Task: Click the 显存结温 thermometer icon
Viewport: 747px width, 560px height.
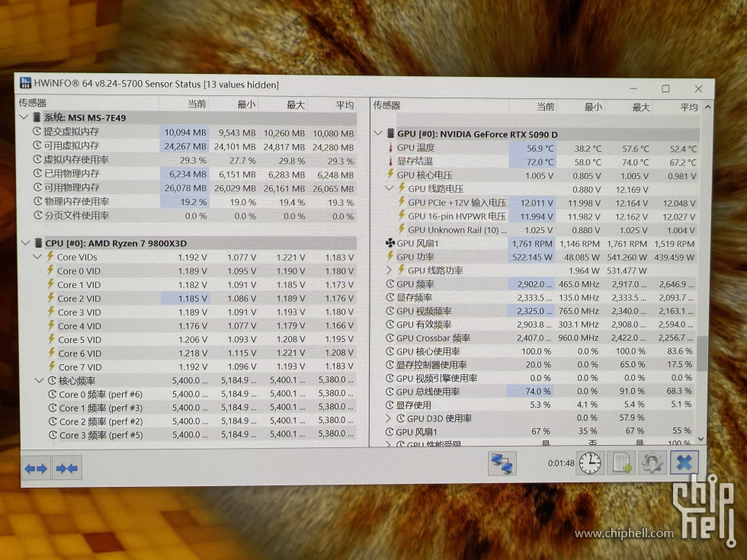Action: click(390, 162)
